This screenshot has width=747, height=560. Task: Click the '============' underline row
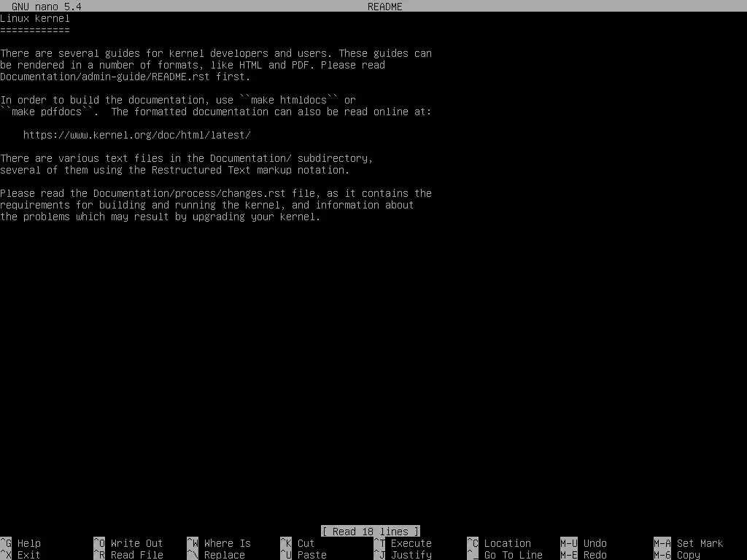35,30
